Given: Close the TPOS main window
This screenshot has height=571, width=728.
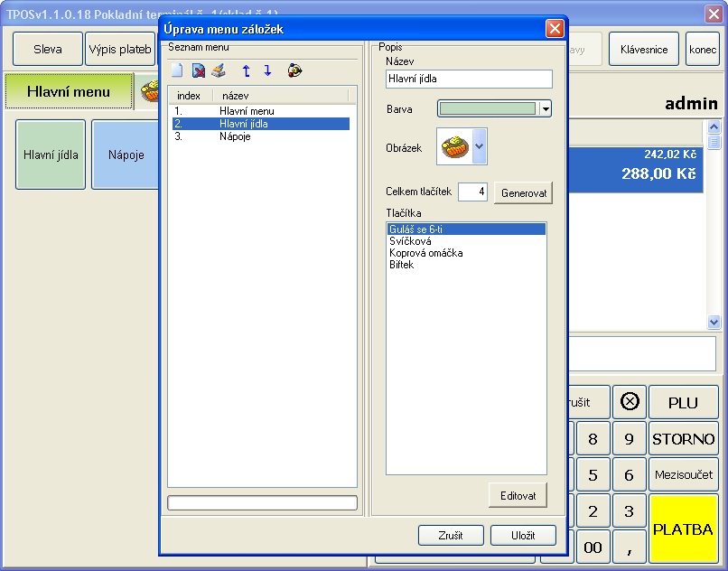Looking at the screenshot, I should [714, 14].
